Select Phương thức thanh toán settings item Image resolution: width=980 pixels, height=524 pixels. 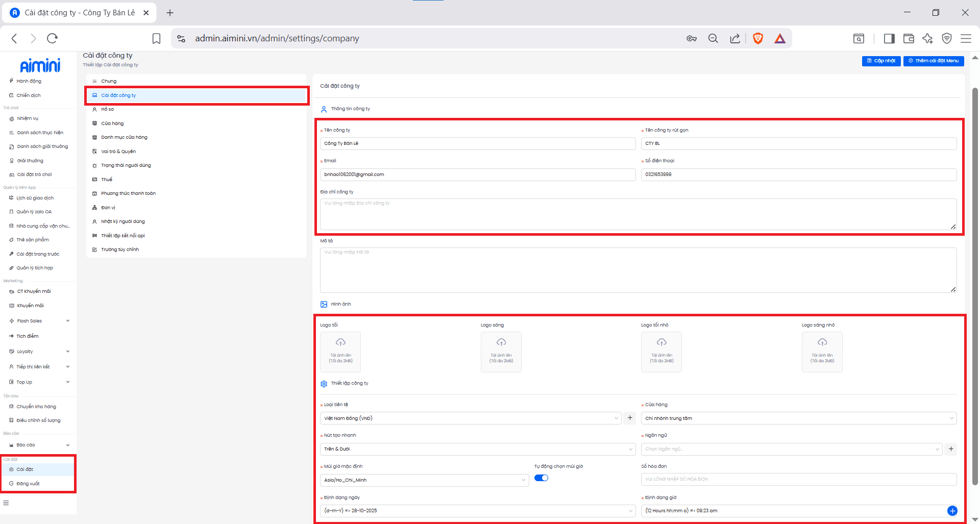(128, 193)
